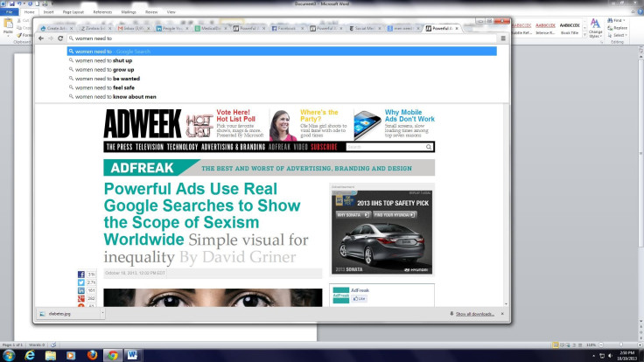Click the volume icon in system tray

tap(610, 355)
